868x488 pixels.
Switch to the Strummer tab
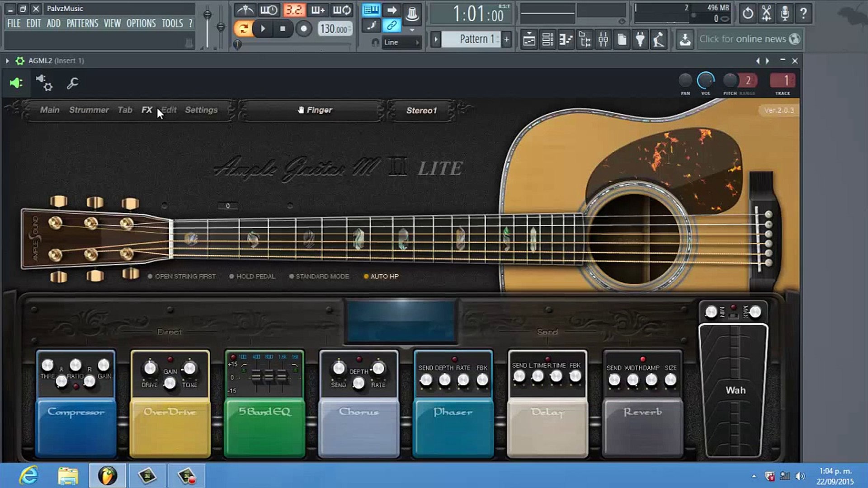coord(89,110)
